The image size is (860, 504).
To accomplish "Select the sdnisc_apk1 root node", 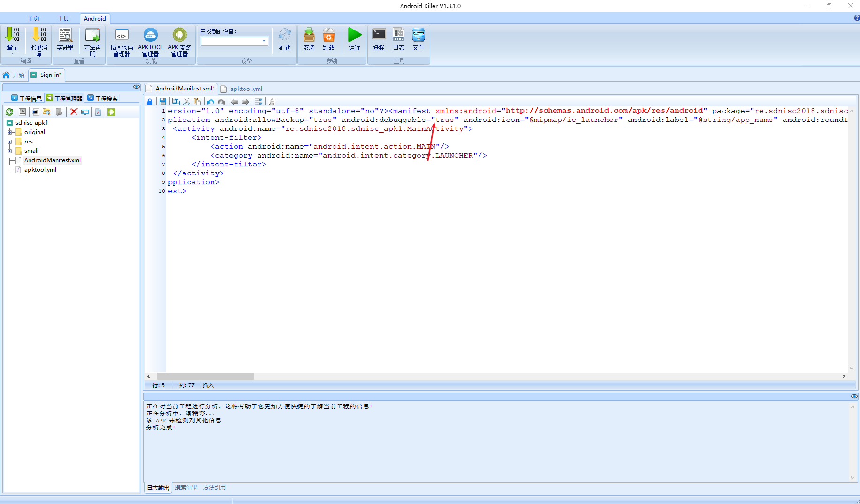I will click(x=31, y=123).
